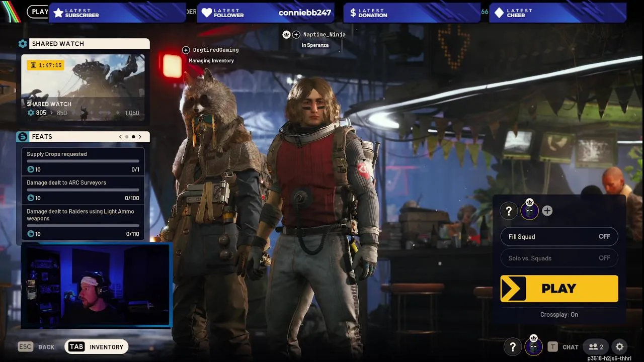Select the DogtiredGaming player name
This screenshot has height=362, width=644.
click(216, 50)
